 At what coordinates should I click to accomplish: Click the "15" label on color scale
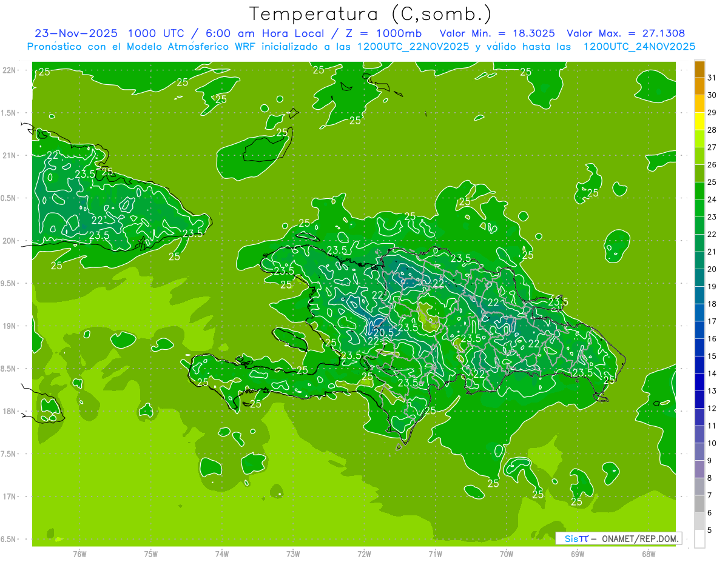tap(712, 356)
